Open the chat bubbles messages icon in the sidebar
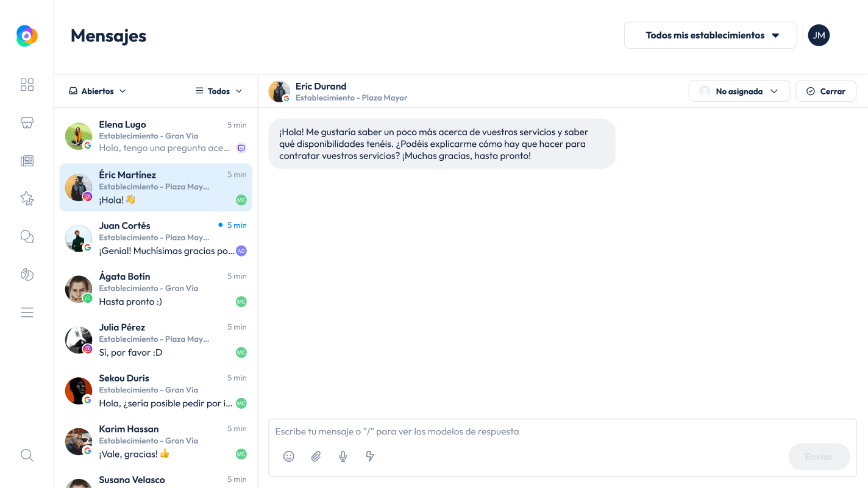This screenshot has height=488, width=868. (x=27, y=236)
